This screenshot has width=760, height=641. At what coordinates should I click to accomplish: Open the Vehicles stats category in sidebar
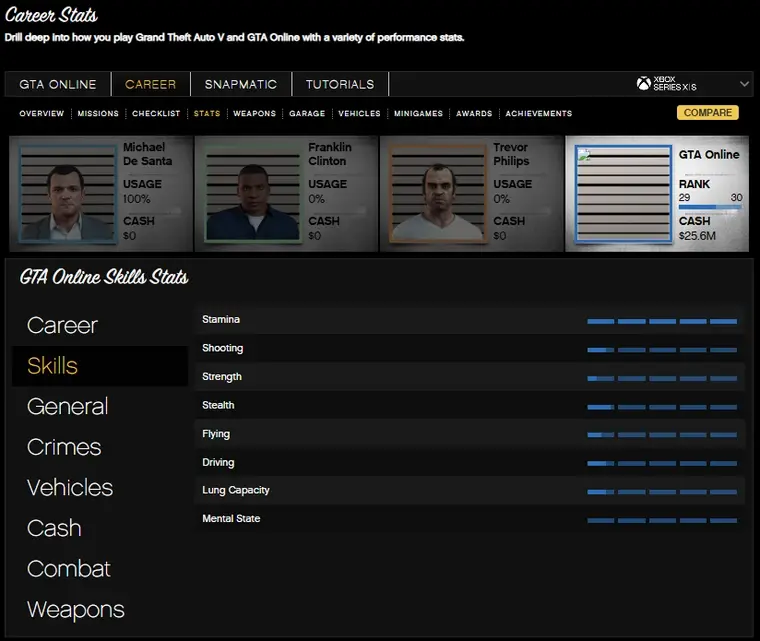pyautogui.click(x=70, y=488)
